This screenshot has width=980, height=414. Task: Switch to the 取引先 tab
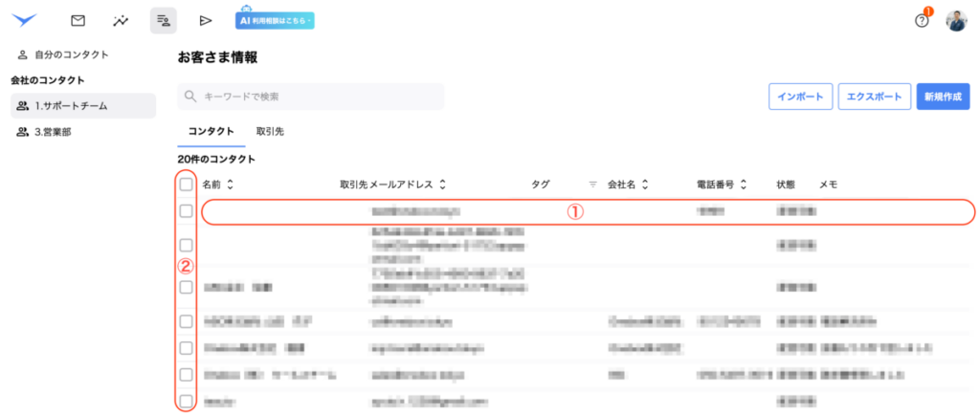269,130
